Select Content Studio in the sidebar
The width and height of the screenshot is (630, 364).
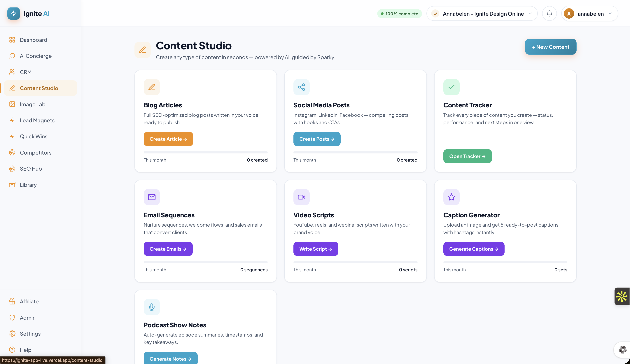point(40,88)
